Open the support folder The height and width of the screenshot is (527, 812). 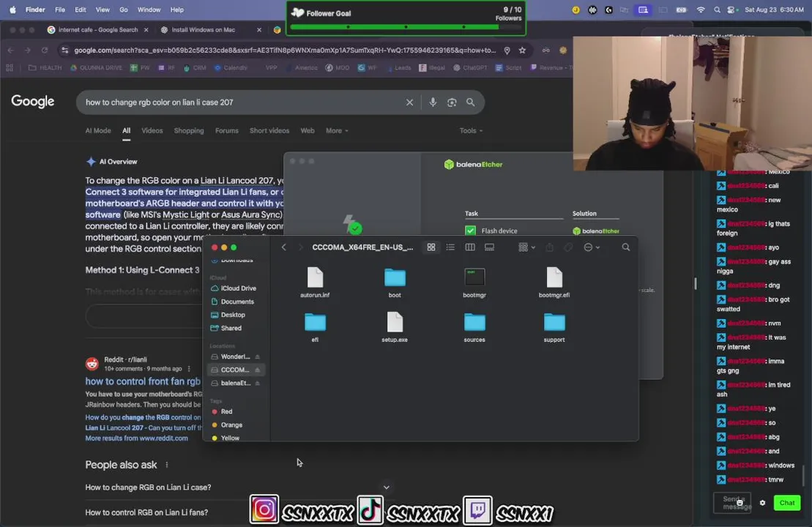[x=554, y=327]
